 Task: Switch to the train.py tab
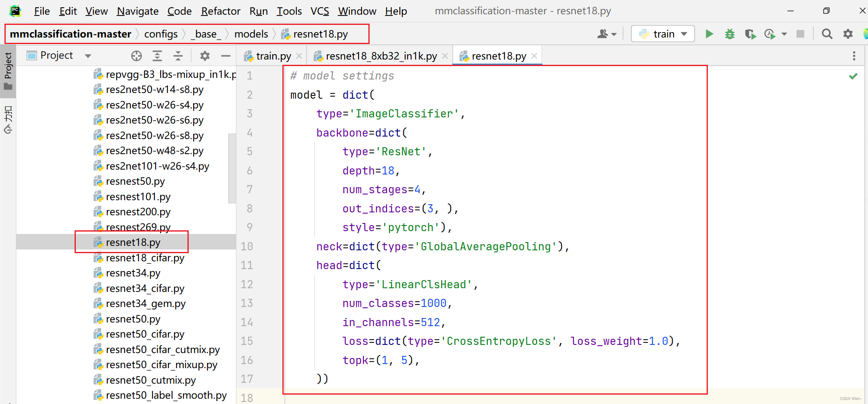[x=273, y=56]
